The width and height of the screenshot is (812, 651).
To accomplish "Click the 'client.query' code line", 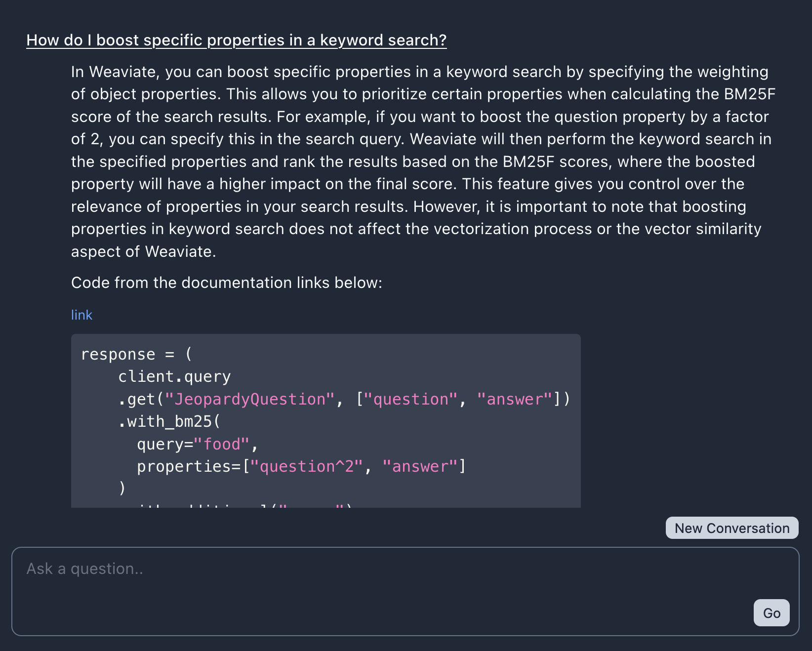I will [x=174, y=376].
